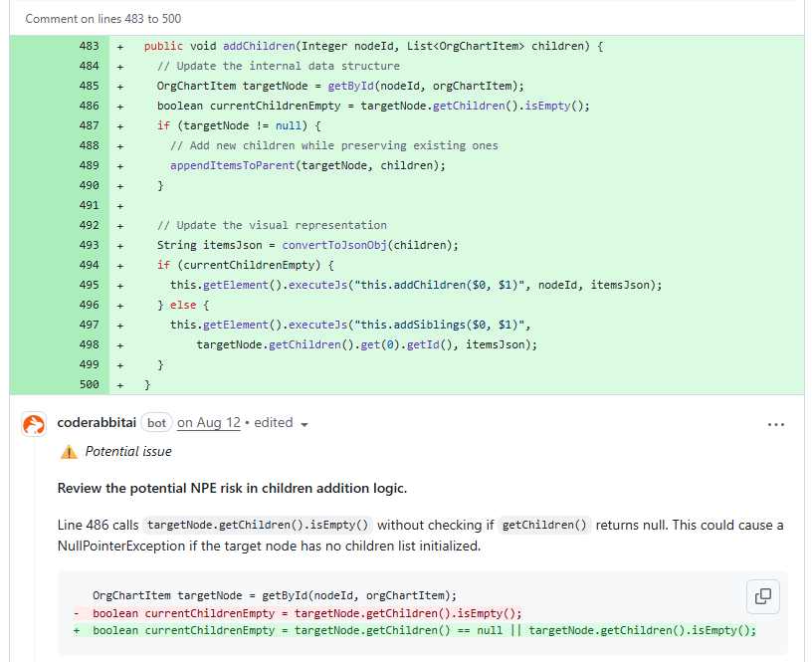Click the 'Comment on lines 483 to 500' header
The width and height of the screenshot is (812, 662).
(x=103, y=19)
